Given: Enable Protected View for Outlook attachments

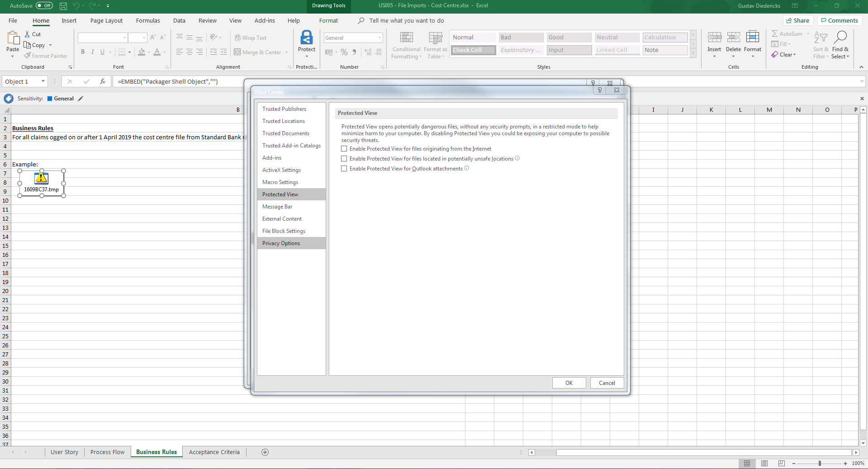Looking at the screenshot, I should [344, 169].
